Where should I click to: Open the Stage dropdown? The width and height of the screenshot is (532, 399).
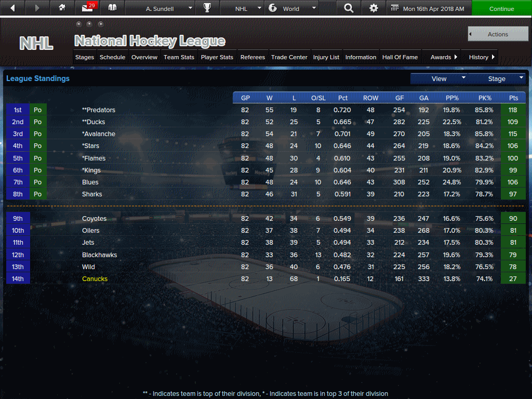(497, 79)
